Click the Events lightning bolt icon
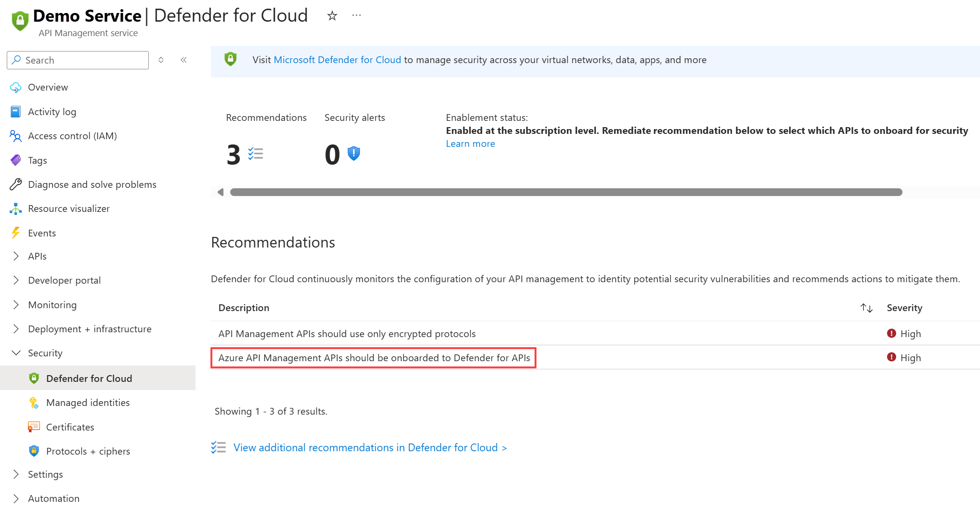This screenshot has width=980, height=509. click(16, 233)
